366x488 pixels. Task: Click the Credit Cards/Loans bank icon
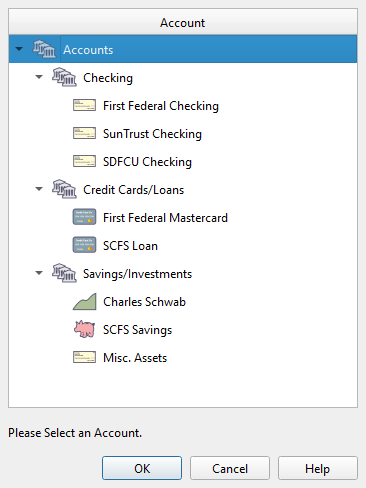(64, 189)
